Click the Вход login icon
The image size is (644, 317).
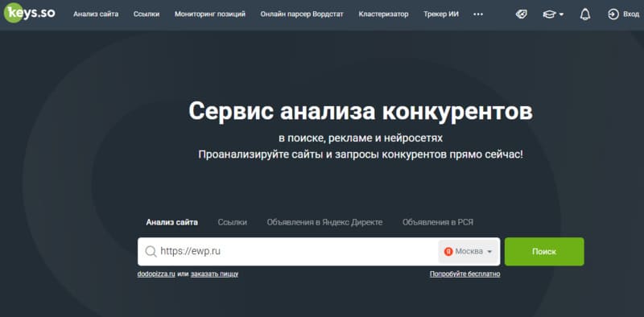613,14
